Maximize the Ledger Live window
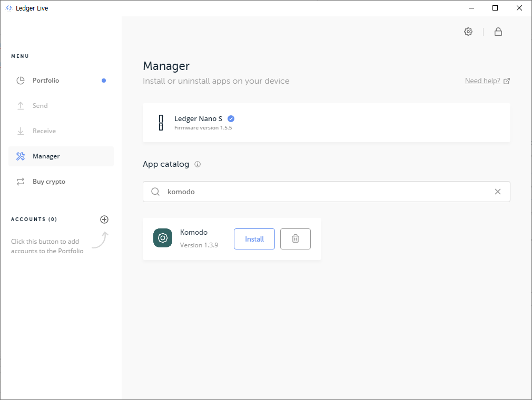Viewport: 532px width, 400px height. pos(495,8)
